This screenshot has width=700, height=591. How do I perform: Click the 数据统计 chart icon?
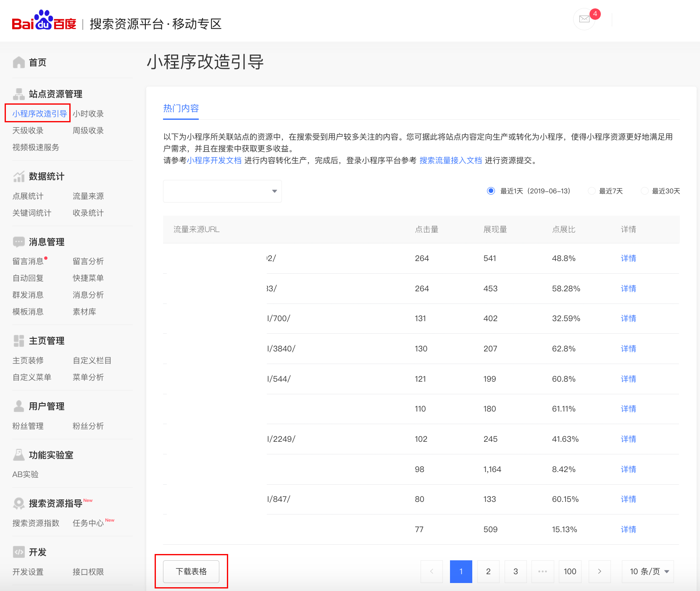pyautogui.click(x=19, y=177)
